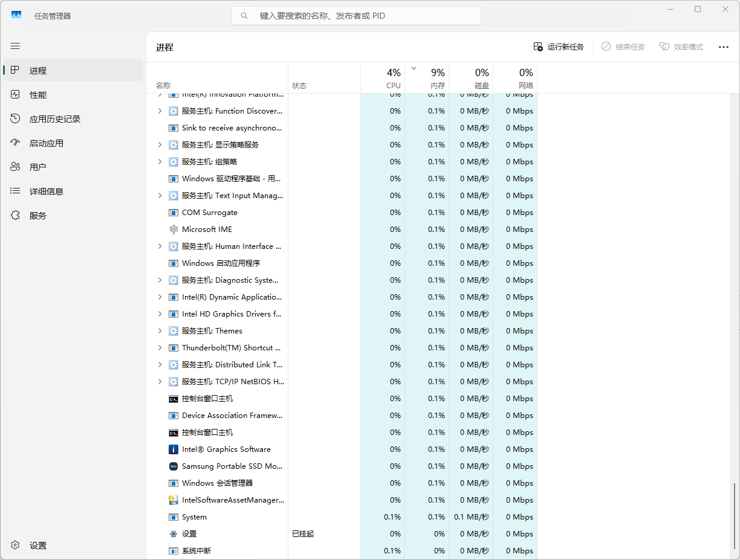Click the Microsoft IME process icon
The height and width of the screenshot is (560, 740).
click(x=174, y=230)
